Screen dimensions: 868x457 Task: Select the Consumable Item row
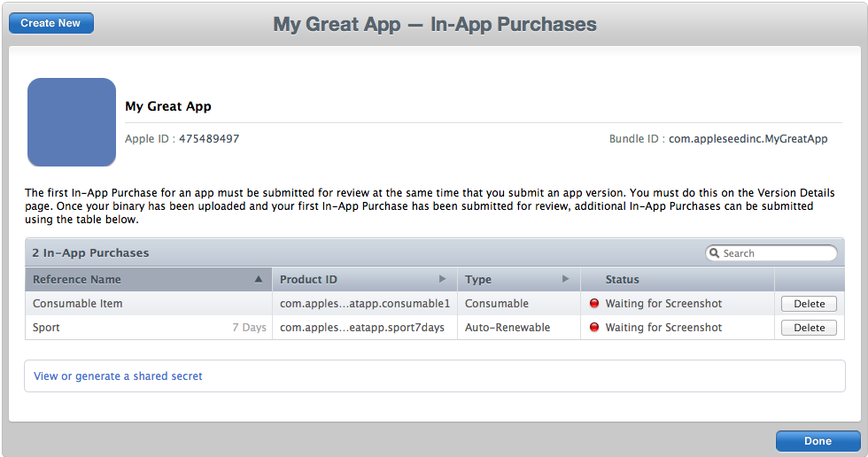coord(435,303)
